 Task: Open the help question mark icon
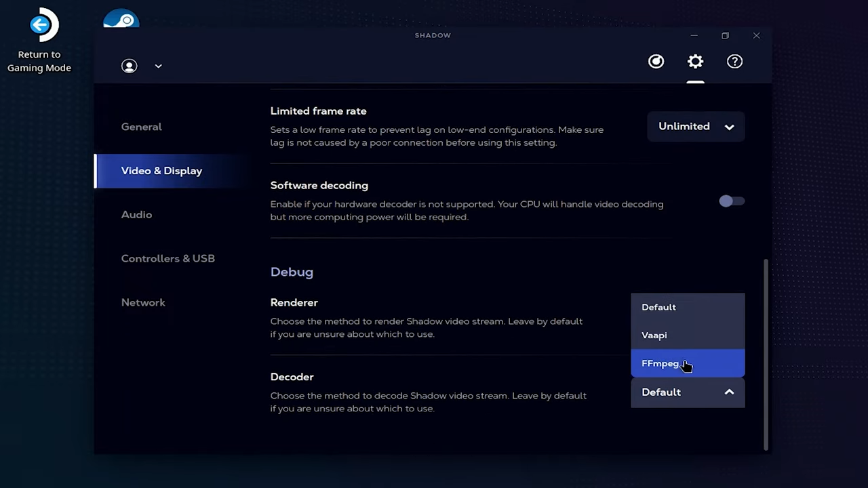click(734, 62)
